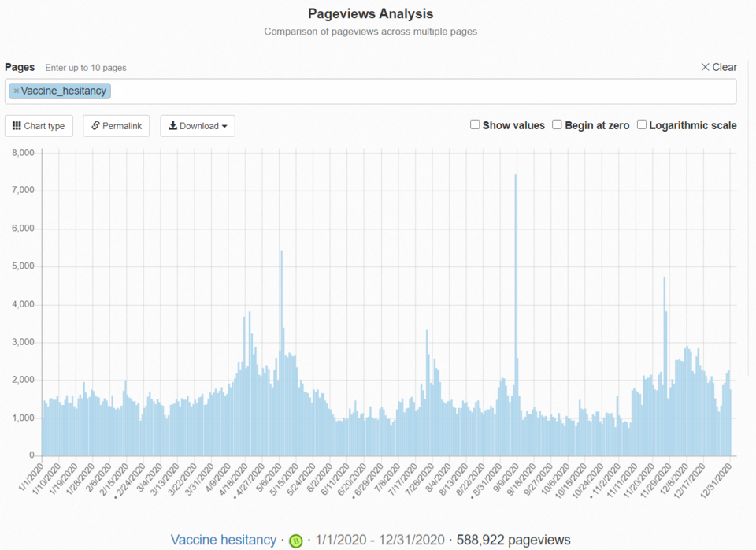Screen dimensions: 756x550
Task: Expand the Download dropdown caret
Action: coord(224,126)
